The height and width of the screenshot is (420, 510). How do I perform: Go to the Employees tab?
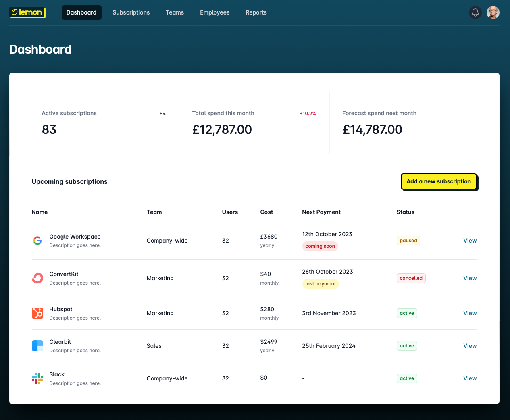coord(215,12)
